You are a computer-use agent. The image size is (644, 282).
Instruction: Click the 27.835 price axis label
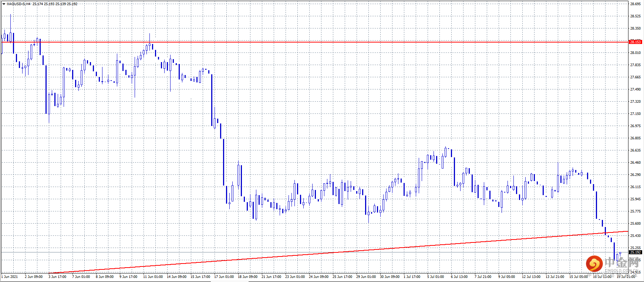[635, 65]
